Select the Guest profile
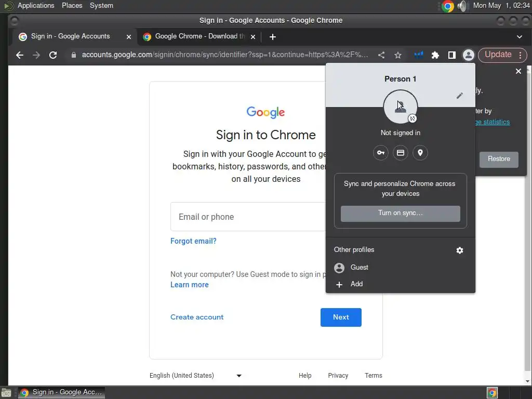 [401, 268]
